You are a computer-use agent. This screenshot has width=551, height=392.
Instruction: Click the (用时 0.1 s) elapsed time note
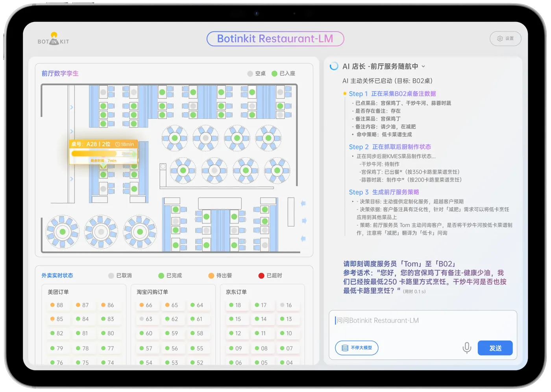(x=414, y=291)
